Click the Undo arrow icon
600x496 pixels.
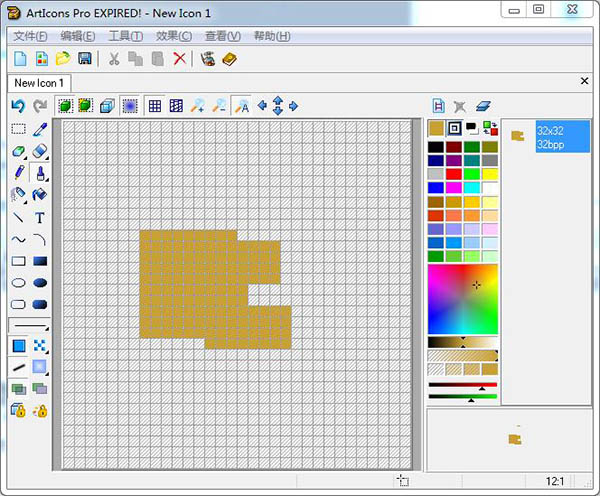[18, 106]
